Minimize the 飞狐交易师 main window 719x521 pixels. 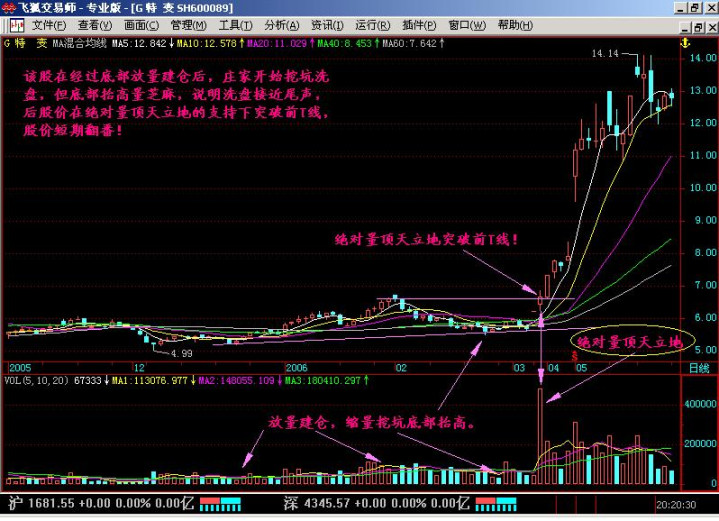tap(681, 8)
